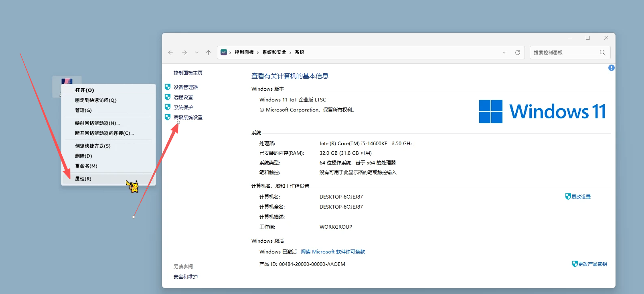Image resolution: width=644 pixels, height=294 pixels.
Task: Go up one folder level
Action: [208, 53]
